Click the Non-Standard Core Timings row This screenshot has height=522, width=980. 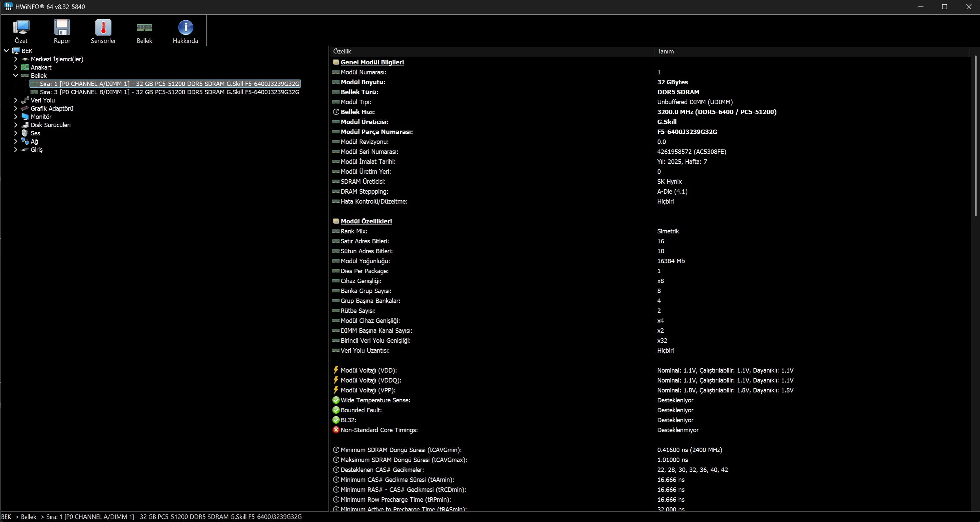tap(650, 430)
